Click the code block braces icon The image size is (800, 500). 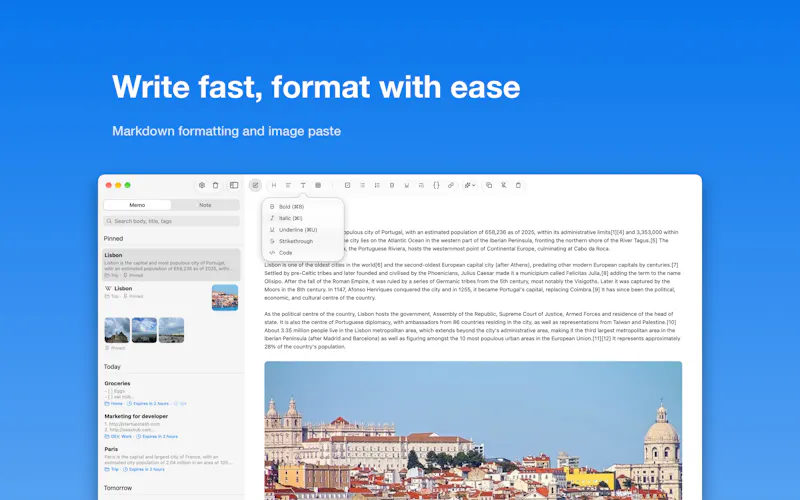point(436,185)
